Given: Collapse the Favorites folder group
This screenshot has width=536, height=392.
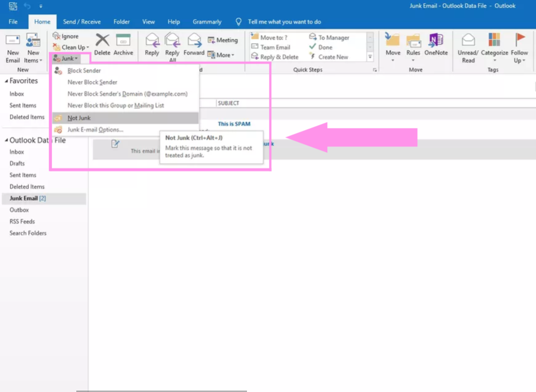Looking at the screenshot, I should pos(6,81).
